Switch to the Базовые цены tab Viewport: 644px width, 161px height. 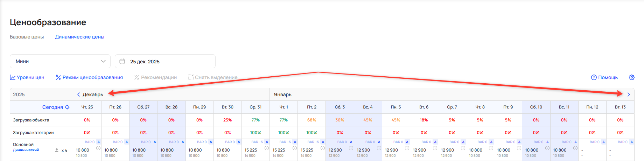[x=27, y=37]
